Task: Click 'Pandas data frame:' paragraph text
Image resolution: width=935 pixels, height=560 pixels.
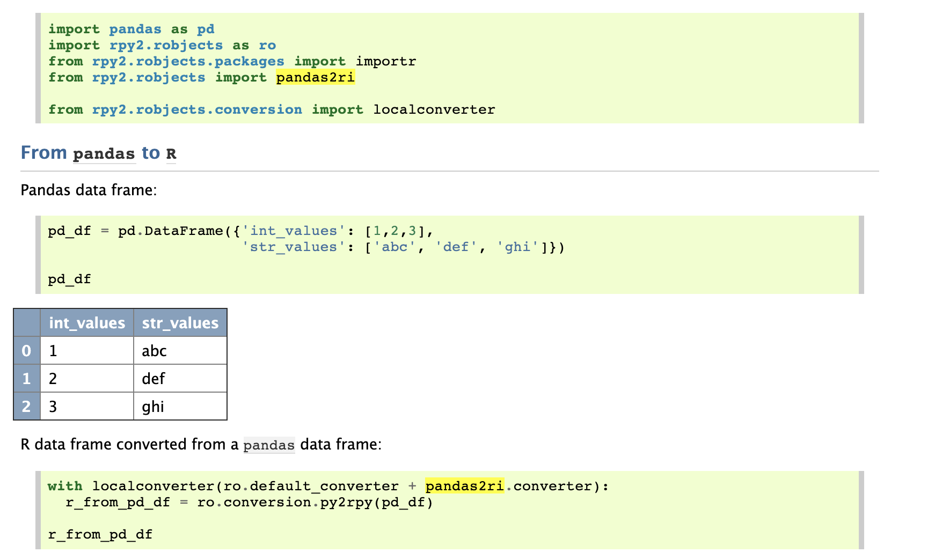Action: [89, 190]
